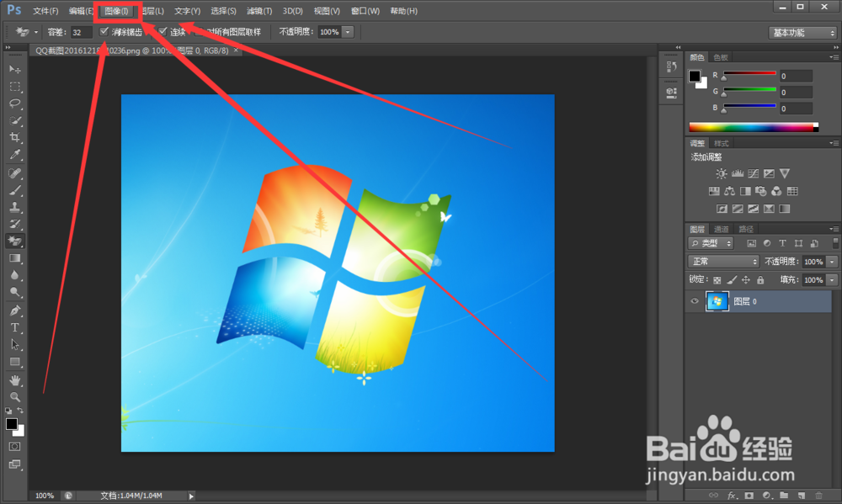Screen dimensions: 842x504
Task: Hide layer 图层 0 with eye icon
Action: tap(695, 301)
